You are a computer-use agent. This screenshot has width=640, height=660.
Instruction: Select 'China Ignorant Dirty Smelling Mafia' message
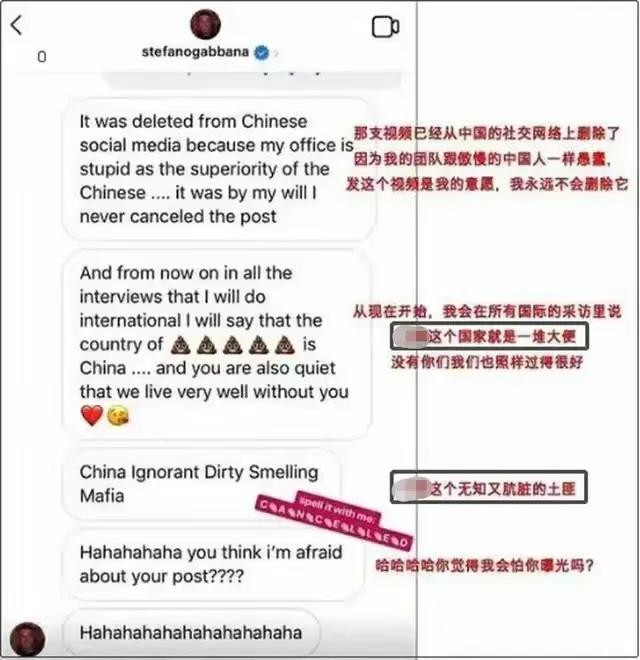tap(201, 484)
